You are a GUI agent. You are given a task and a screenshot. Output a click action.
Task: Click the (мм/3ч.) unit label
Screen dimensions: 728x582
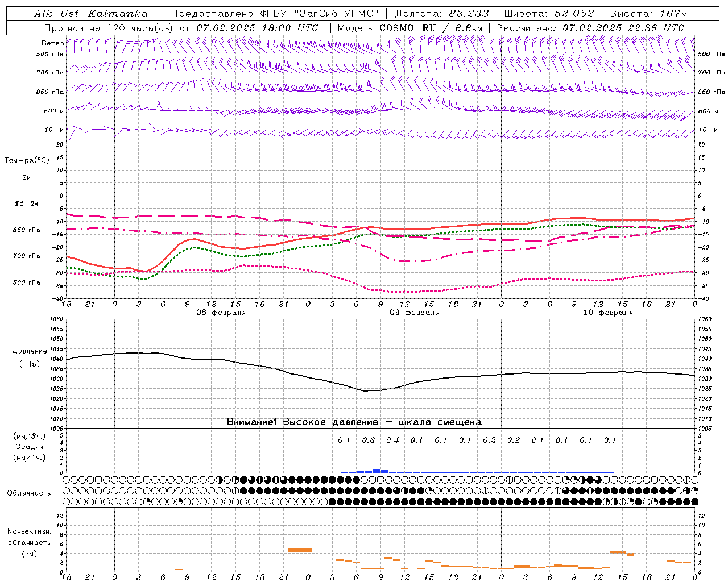click(30, 436)
